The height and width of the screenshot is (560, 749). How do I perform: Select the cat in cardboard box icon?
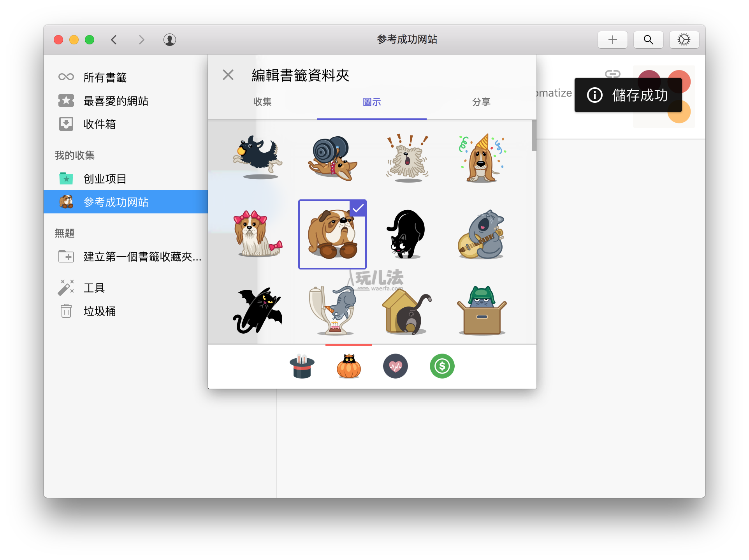coord(482,310)
